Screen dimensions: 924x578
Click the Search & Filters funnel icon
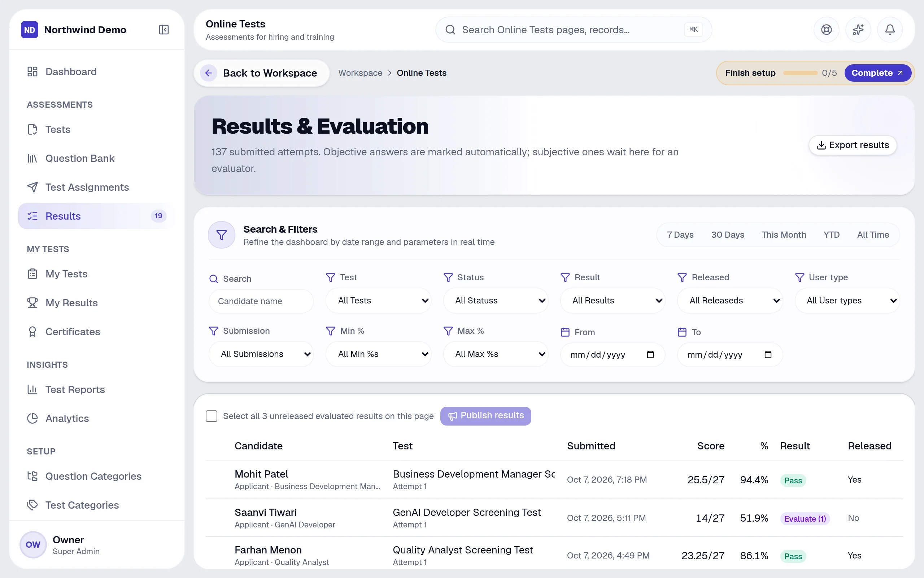click(222, 235)
